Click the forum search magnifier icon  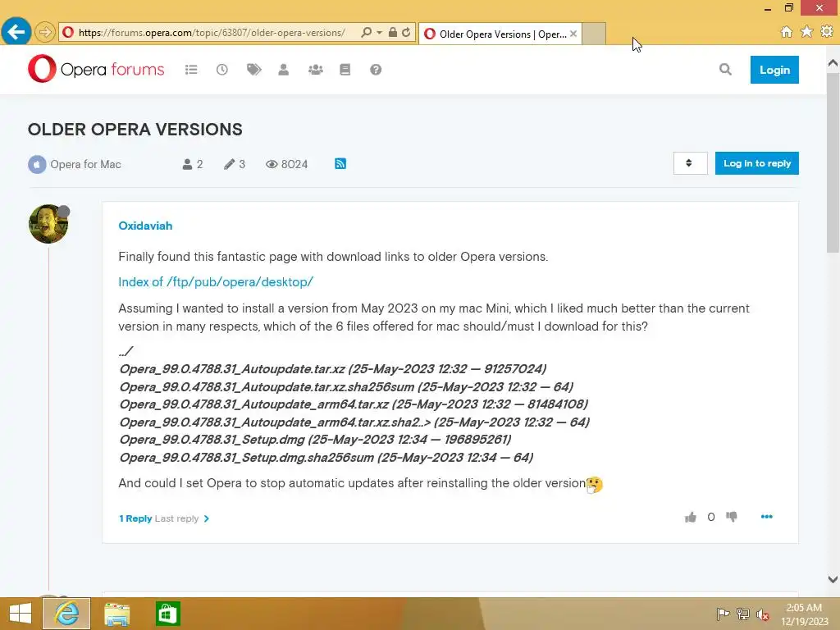725,69
